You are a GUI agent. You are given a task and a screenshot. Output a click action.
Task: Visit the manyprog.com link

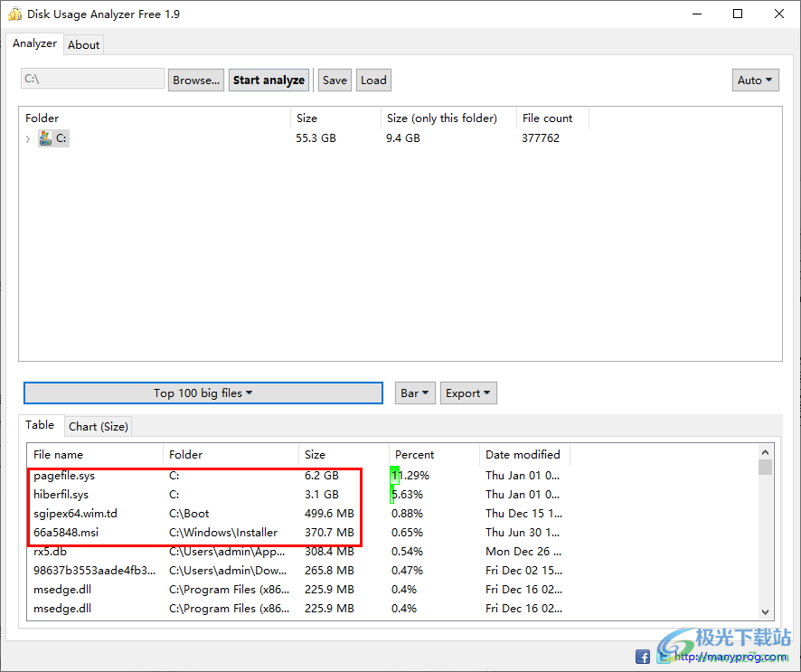(x=730, y=657)
